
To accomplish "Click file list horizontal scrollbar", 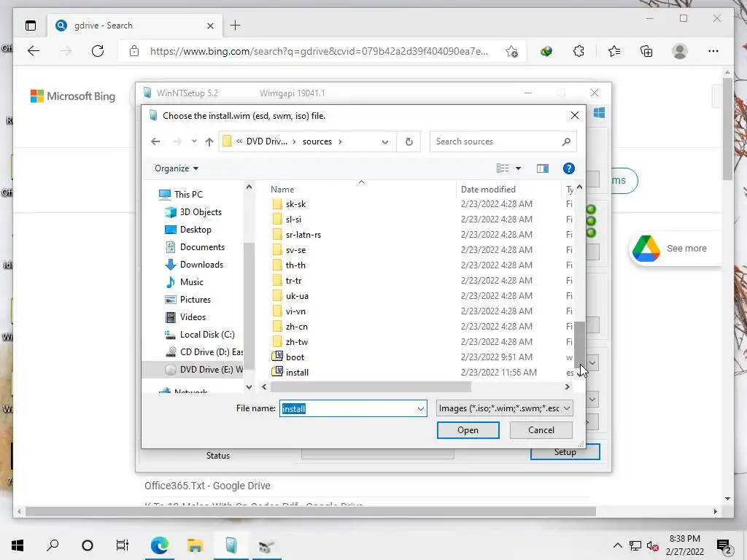I will point(371,386).
